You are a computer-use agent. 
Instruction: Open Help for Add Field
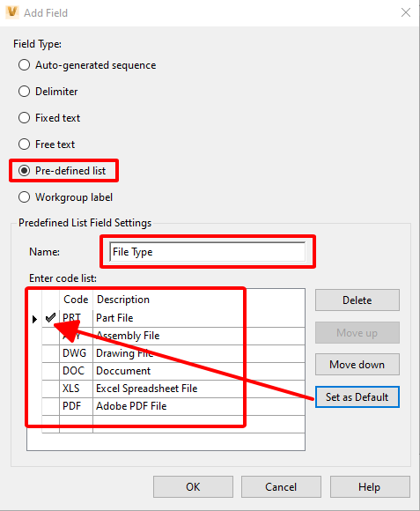[x=370, y=487]
